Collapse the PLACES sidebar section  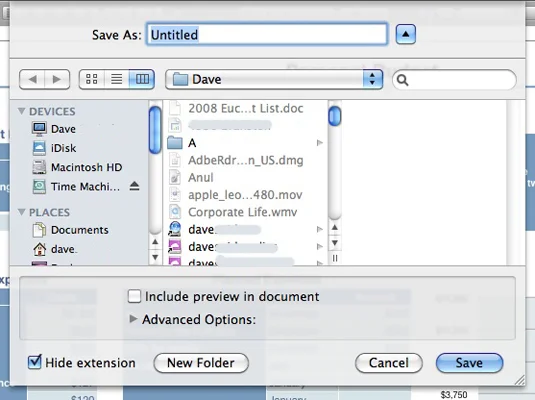click(x=21, y=212)
